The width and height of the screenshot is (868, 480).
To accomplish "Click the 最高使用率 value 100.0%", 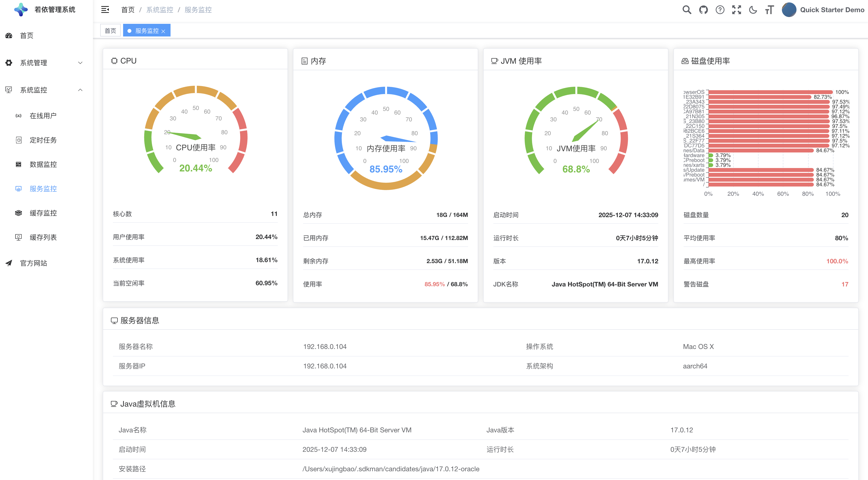I will coord(837,261).
